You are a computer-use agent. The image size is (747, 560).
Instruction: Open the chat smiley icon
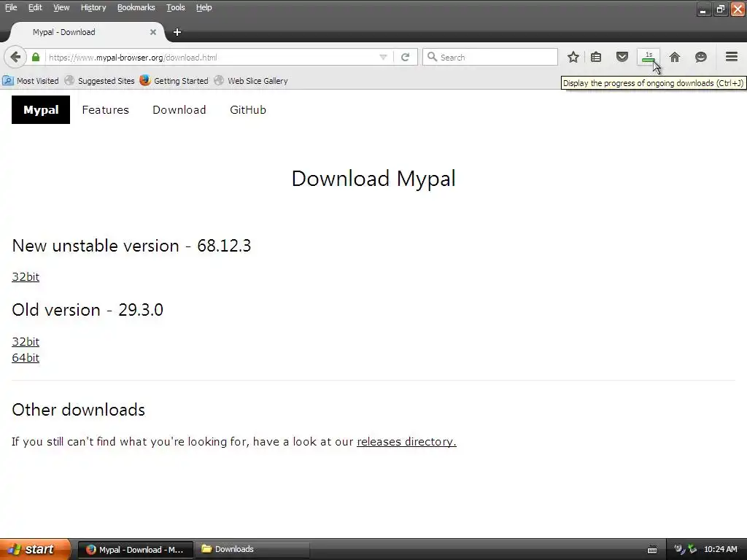click(x=701, y=57)
